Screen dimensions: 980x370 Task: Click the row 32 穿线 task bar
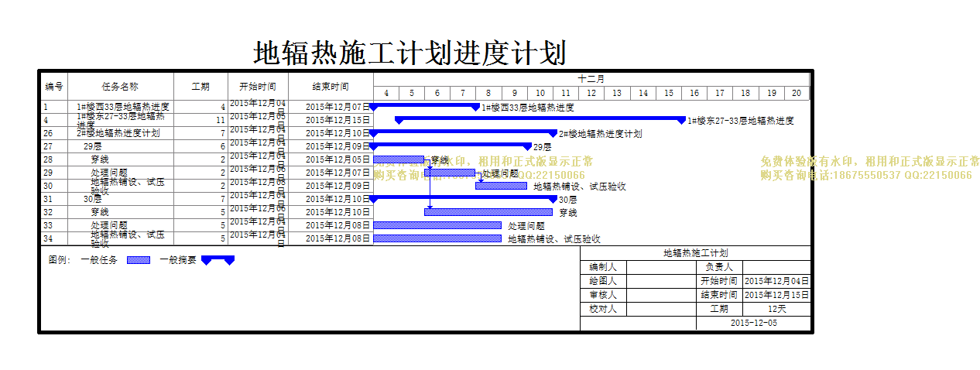tap(488, 211)
